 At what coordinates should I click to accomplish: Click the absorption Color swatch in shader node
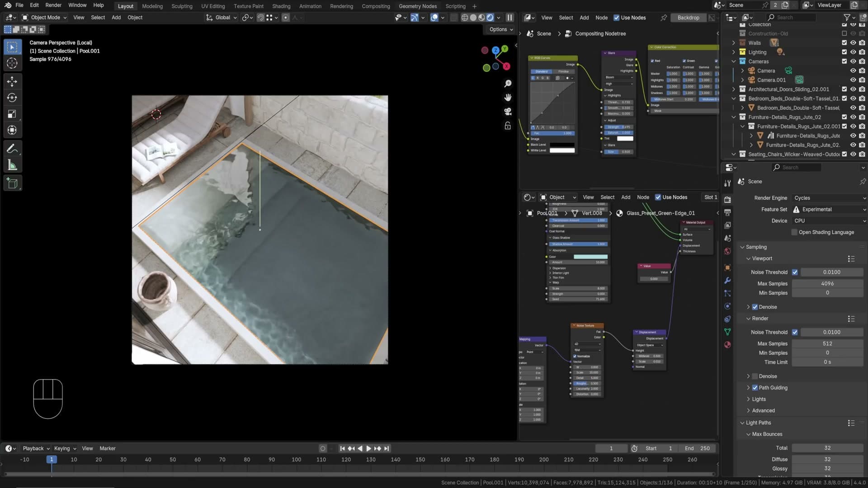(590, 257)
